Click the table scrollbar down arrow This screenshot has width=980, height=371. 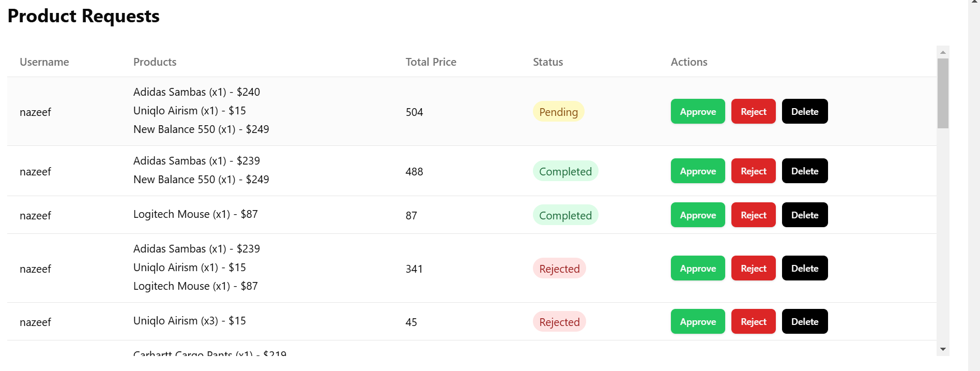click(x=943, y=349)
